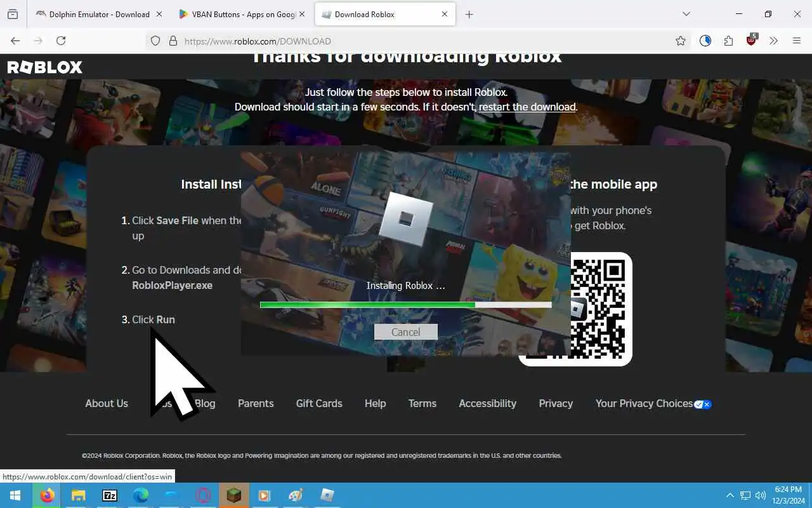This screenshot has height=508, width=812.
Task: Open Privacy footer link
Action: (x=556, y=403)
